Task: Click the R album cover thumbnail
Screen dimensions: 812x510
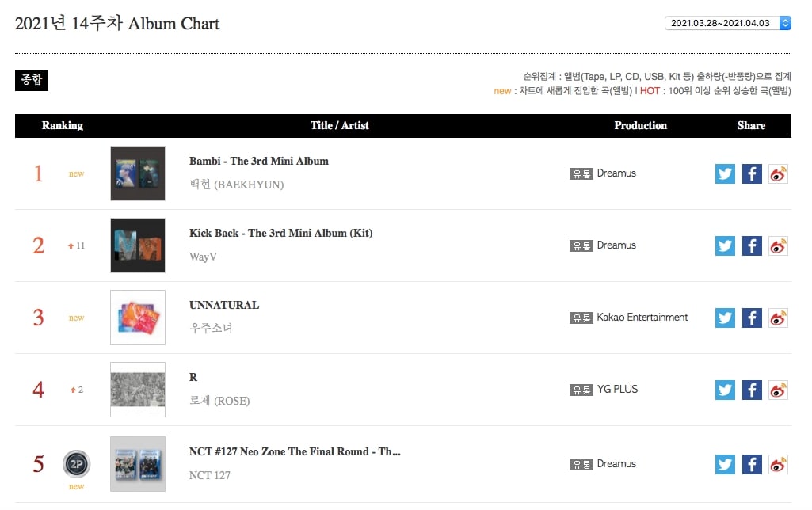Action: click(x=138, y=390)
